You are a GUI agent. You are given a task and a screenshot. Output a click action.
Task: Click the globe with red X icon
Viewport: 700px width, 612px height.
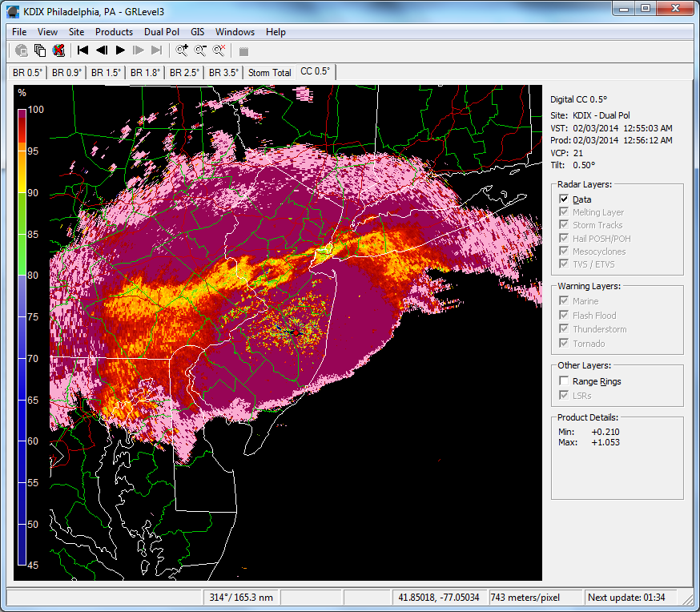click(58, 50)
